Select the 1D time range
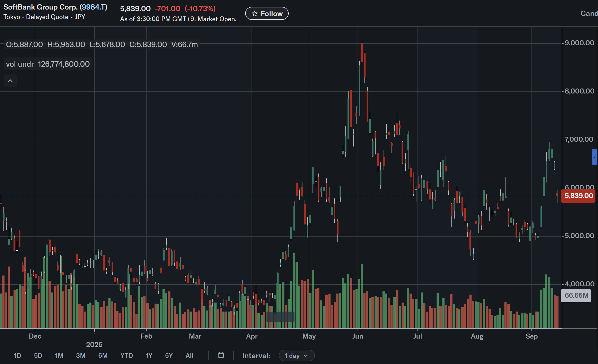 (17, 356)
